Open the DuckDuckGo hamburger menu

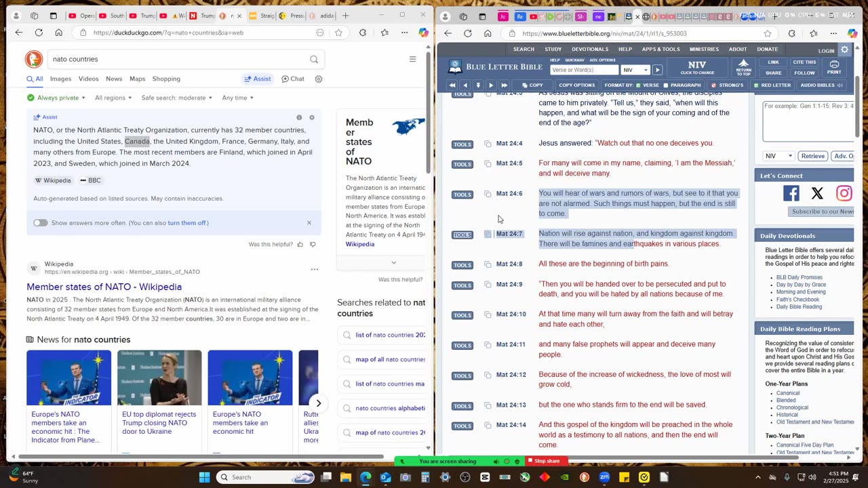412,59
